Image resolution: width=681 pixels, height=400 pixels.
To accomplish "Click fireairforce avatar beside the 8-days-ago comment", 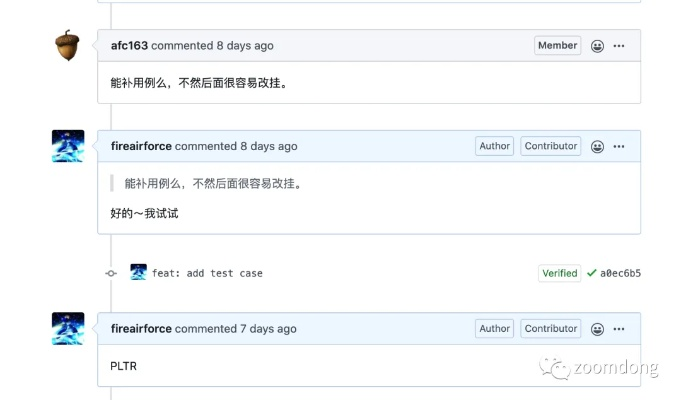I will coord(68,146).
